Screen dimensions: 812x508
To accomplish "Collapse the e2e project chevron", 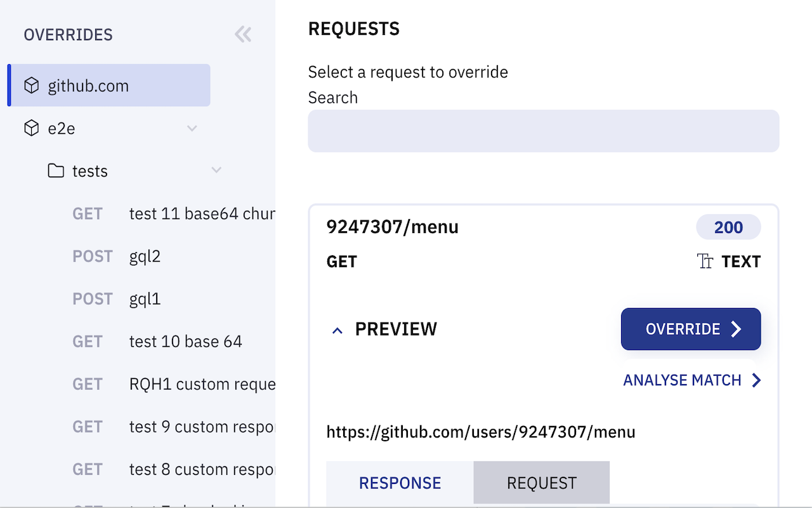I will click(192, 129).
